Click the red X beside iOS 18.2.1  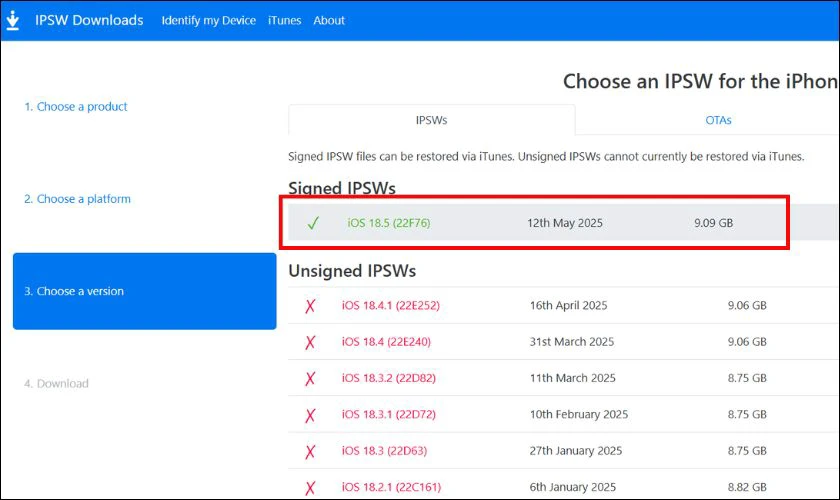(310, 488)
